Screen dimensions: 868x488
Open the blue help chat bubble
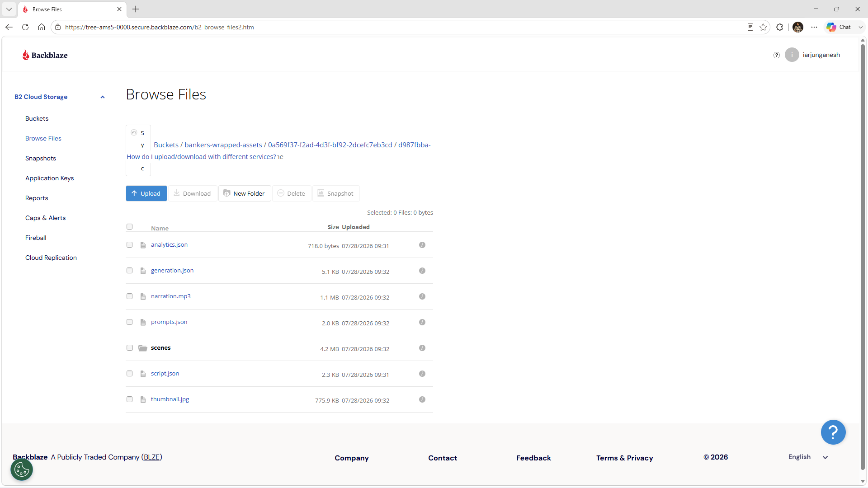pos(833,432)
